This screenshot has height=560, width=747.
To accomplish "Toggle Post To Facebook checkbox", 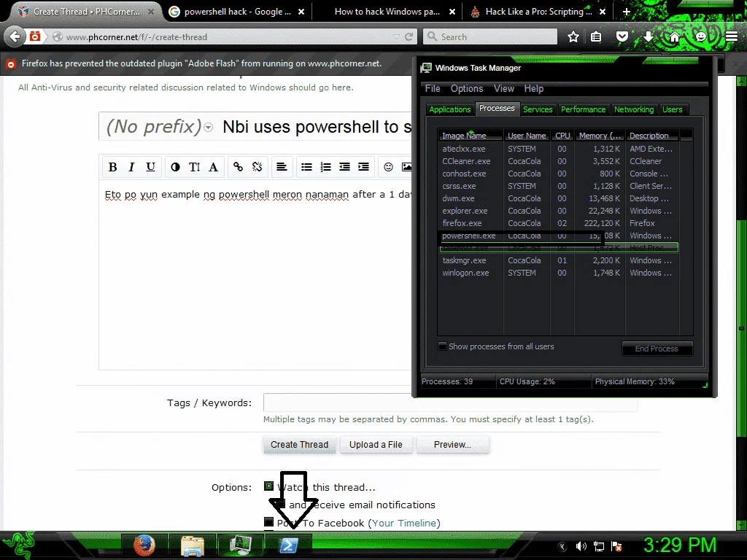I will pyautogui.click(x=268, y=522).
